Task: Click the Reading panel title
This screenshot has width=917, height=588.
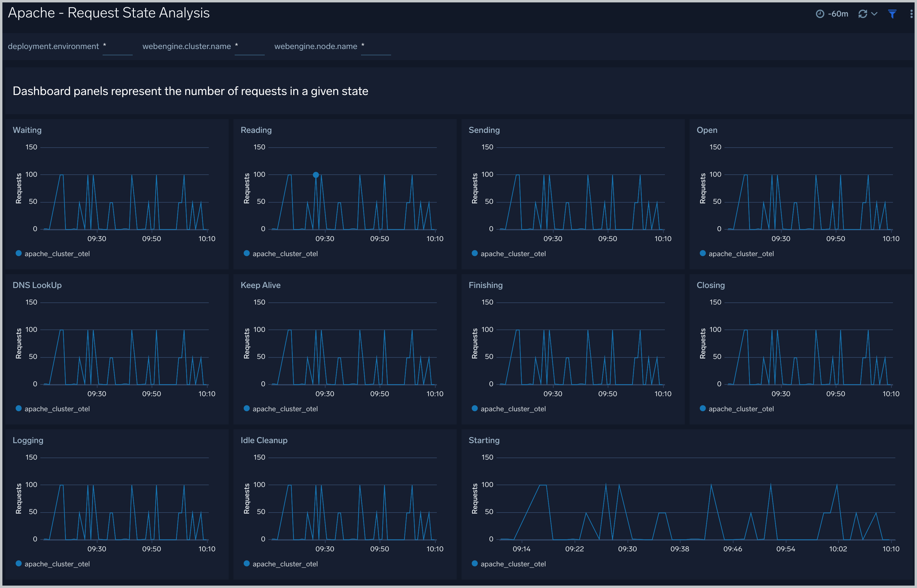Action: [256, 130]
